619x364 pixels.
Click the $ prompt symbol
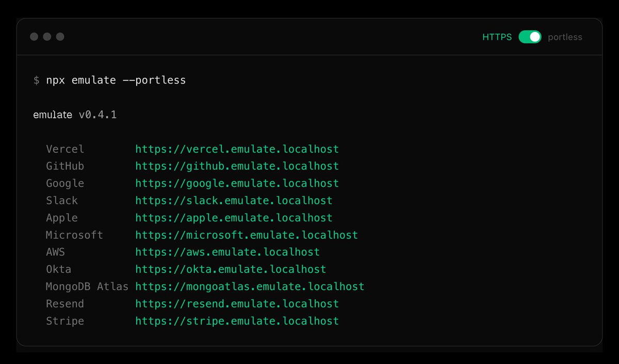(36, 80)
